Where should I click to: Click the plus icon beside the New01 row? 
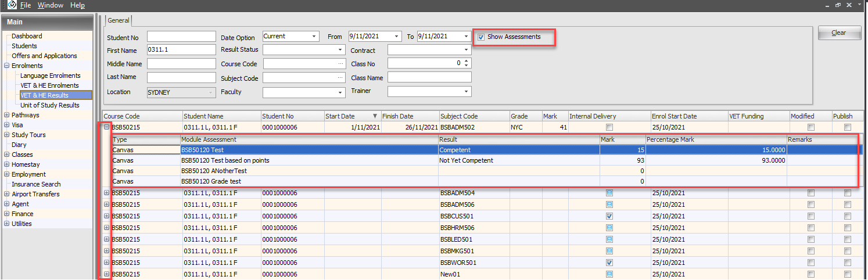pos(106,274)
